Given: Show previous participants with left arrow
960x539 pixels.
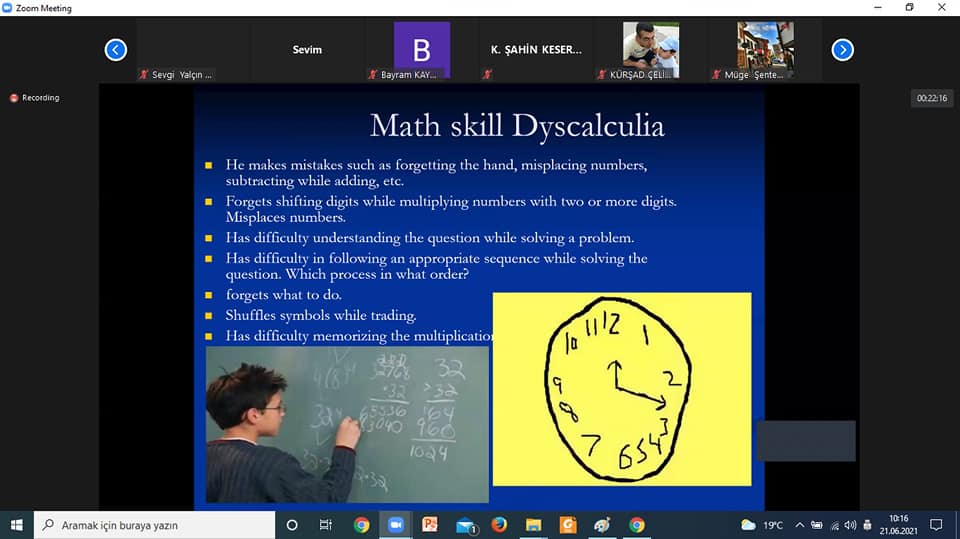Looking at the screenshot, I should pos(116,49).
